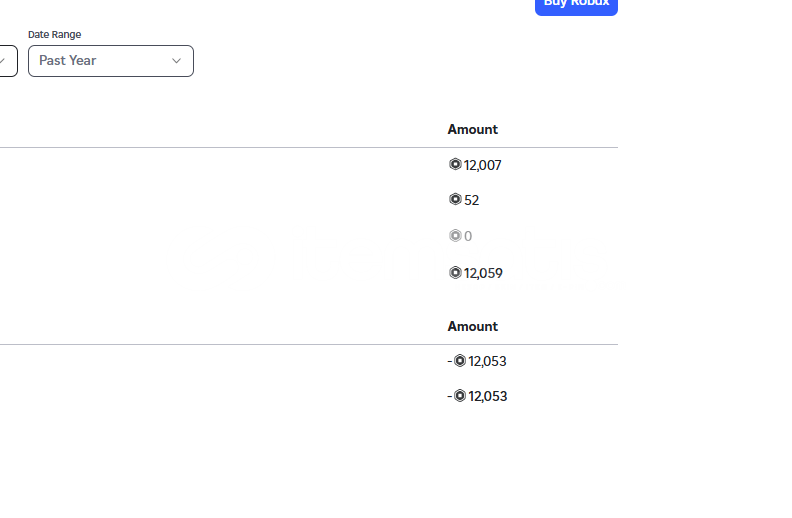The width and height of the screenshot is (792, 518).
Task: Click the Robux icon beside 52
Action: 455,199
